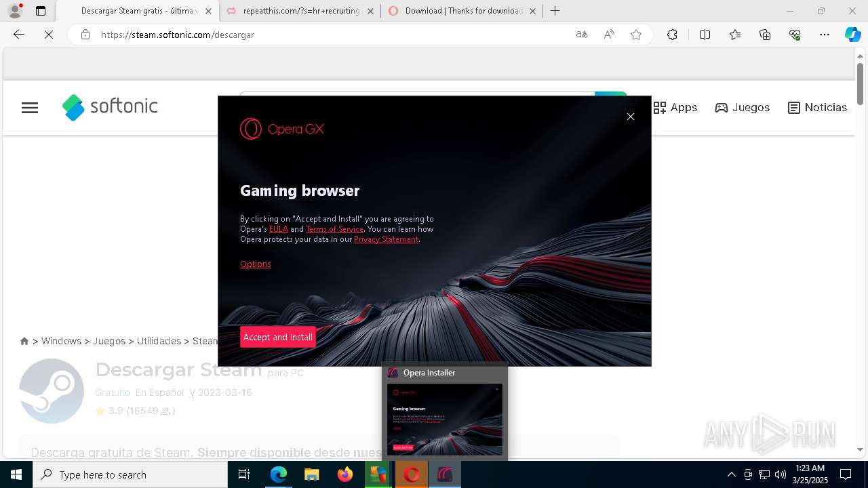This screenshot has height=488, width=868.
Task: Open File Explorer from taskbar
Action: coord(311,474)
